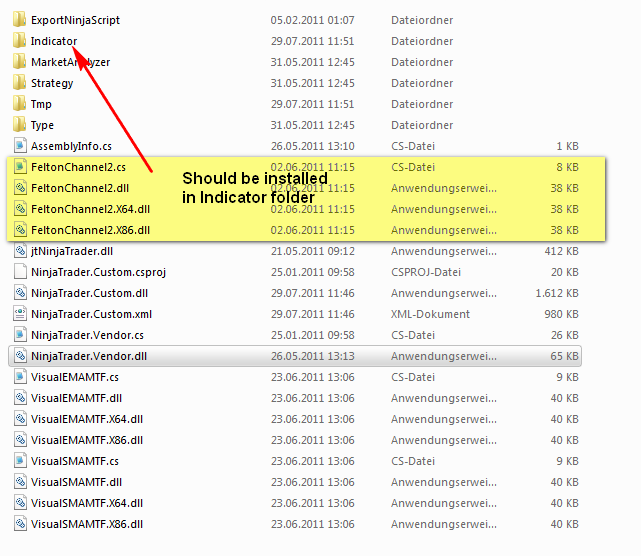
Task: Select the VisualEMAMTF.X86.dll file name
Action: click(87, 440)
